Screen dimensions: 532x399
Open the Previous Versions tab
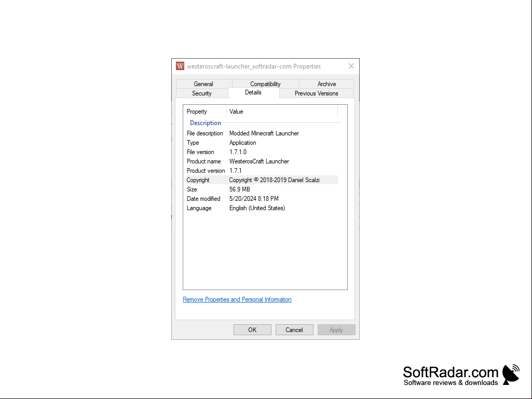[317, 93]
